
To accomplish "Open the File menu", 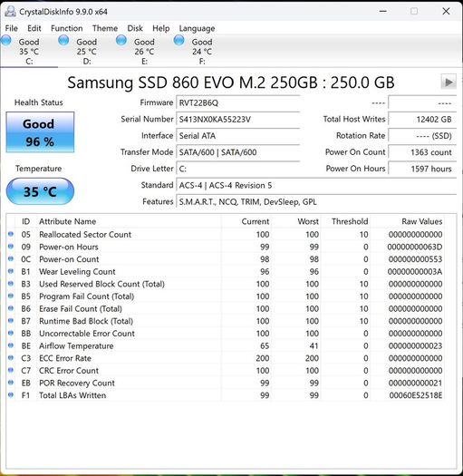I will (x=11, y=28).
